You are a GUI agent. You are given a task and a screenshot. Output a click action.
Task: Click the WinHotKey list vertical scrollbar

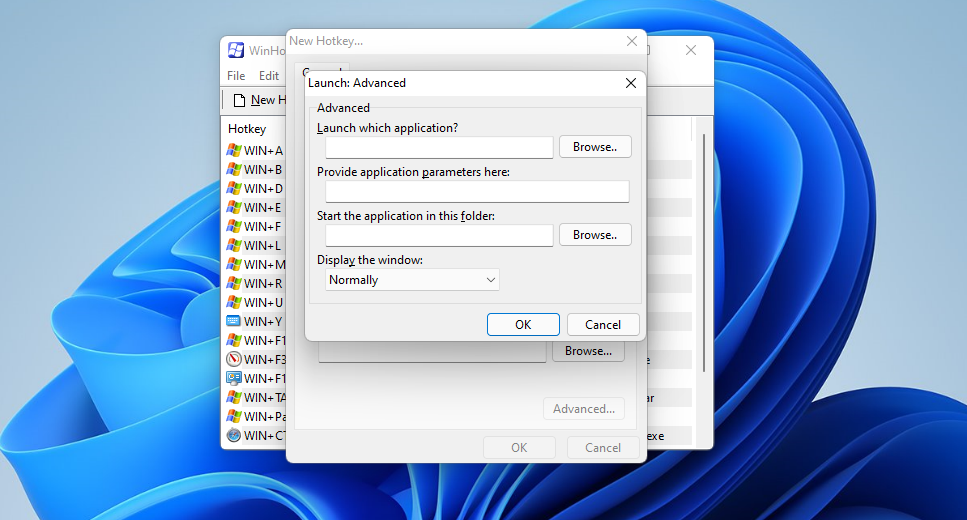pos(705,250)
